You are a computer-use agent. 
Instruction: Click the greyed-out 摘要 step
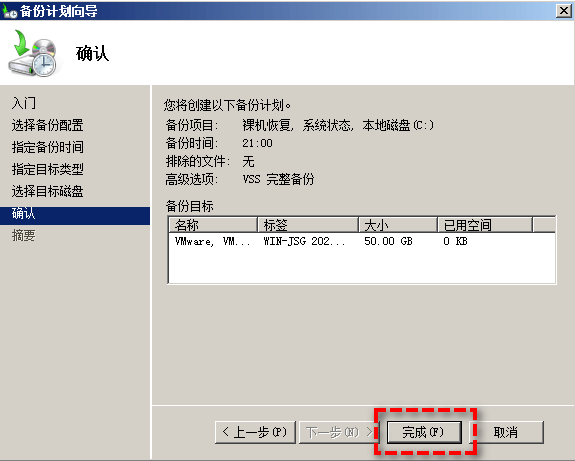coord(23,235)
